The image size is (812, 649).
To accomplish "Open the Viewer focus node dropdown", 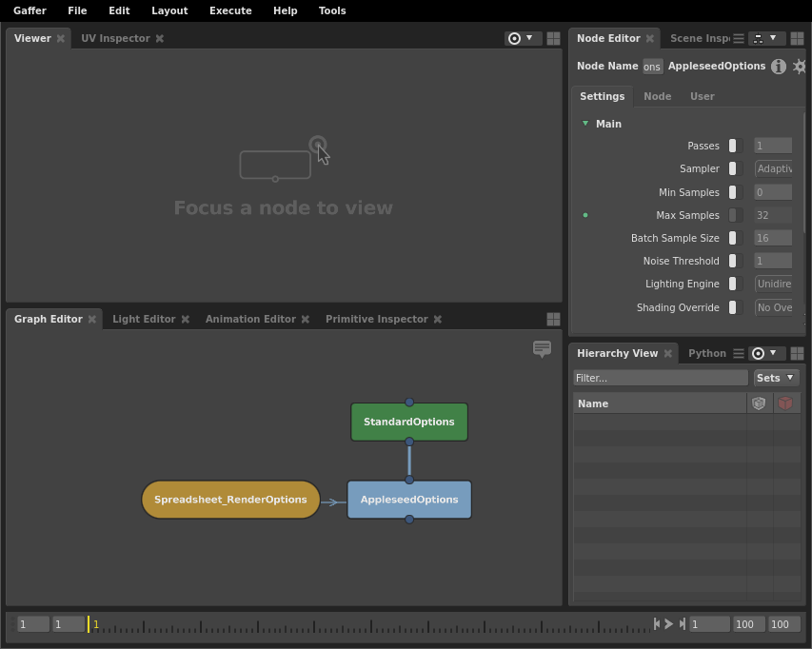I will (x=522, y=38).
